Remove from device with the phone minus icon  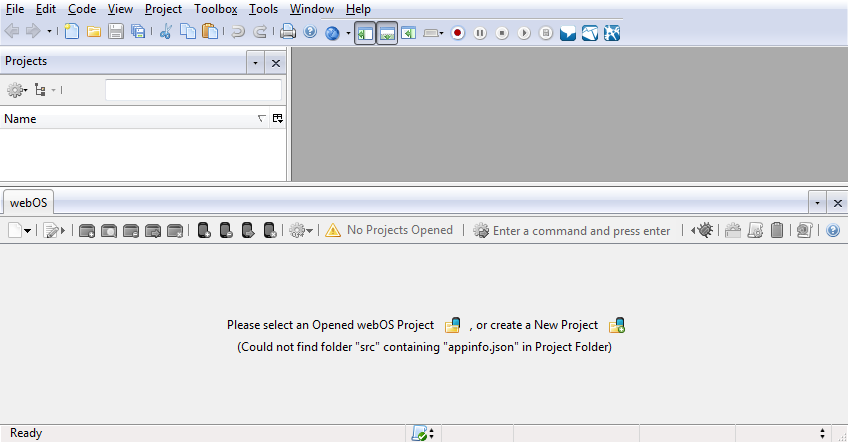pos(226,230)
